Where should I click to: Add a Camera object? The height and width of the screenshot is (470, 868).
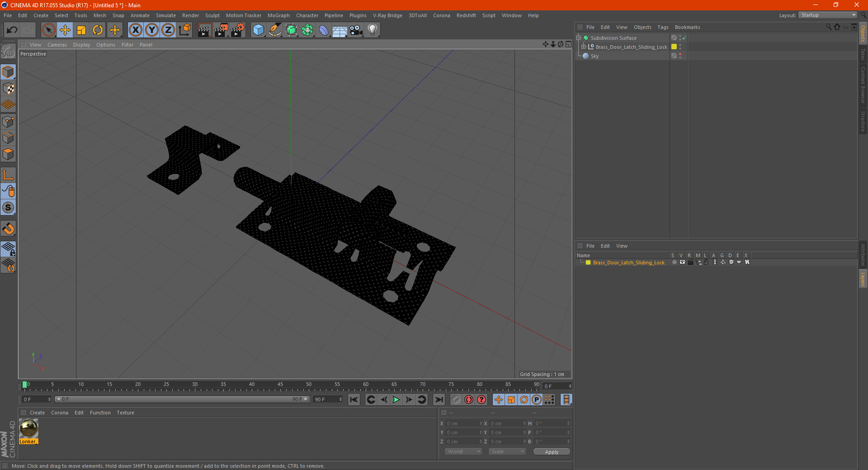coord(356,30)
